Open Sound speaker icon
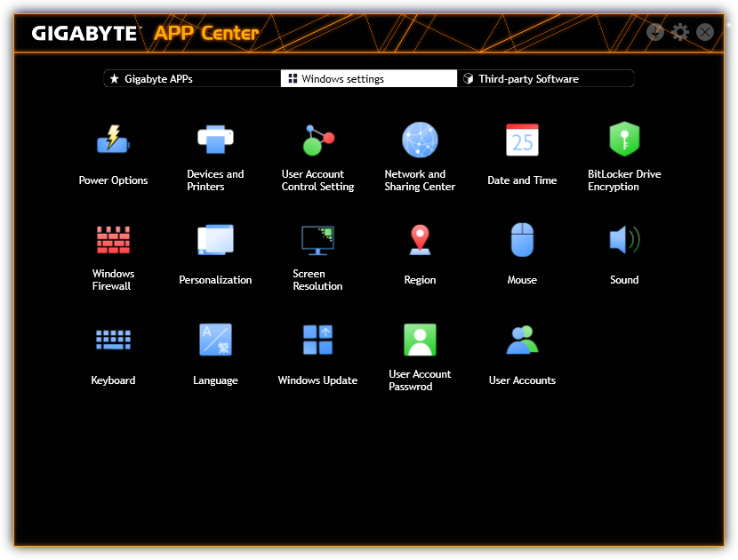This screenshot has width=738, height=560. pos(624,239)
